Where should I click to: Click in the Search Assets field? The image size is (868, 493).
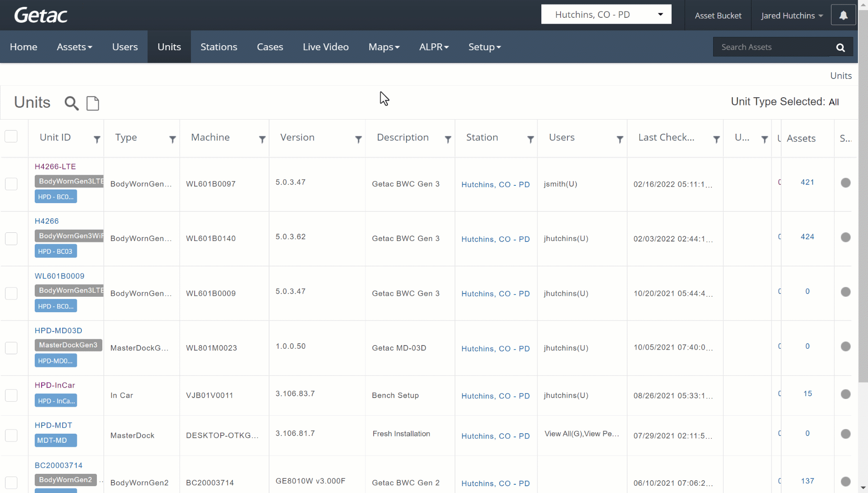coord(772,47)
